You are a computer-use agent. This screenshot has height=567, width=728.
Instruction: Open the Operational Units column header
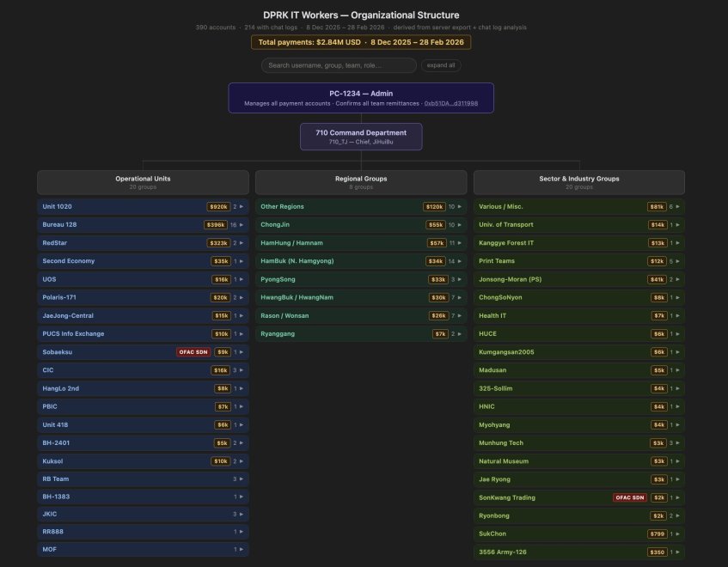click(143, 182)
